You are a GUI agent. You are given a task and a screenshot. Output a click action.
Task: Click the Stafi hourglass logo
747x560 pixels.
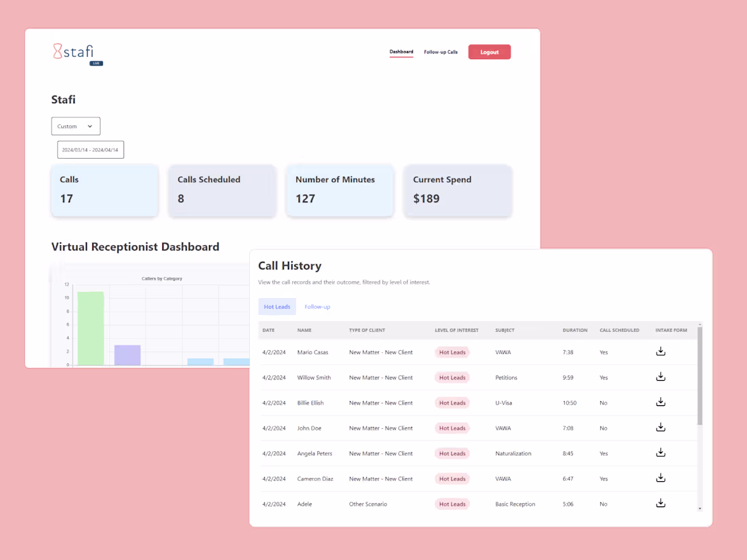click(57, 52)
